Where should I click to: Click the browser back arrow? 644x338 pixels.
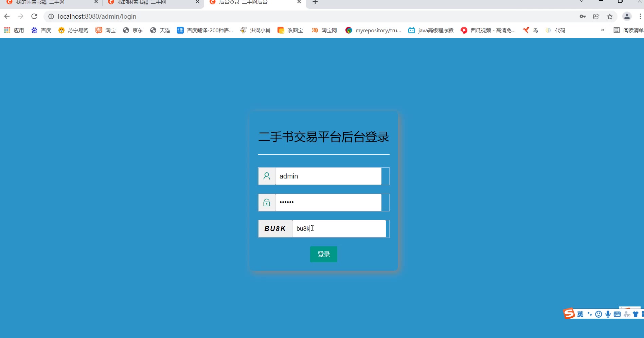7,16
